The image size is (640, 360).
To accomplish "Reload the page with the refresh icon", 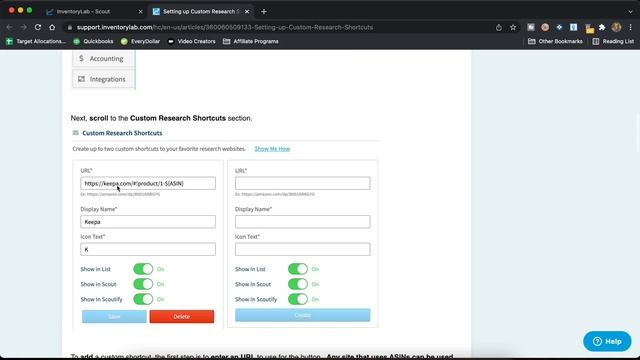I will click(38, 27).
